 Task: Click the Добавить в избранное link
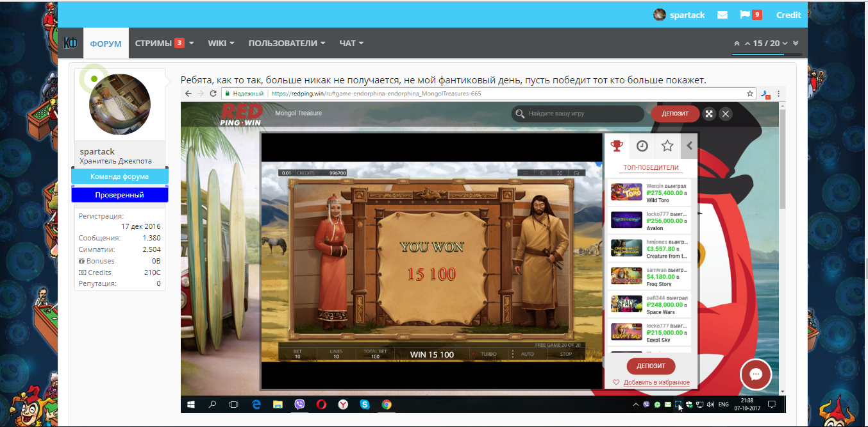coord(651,383)
